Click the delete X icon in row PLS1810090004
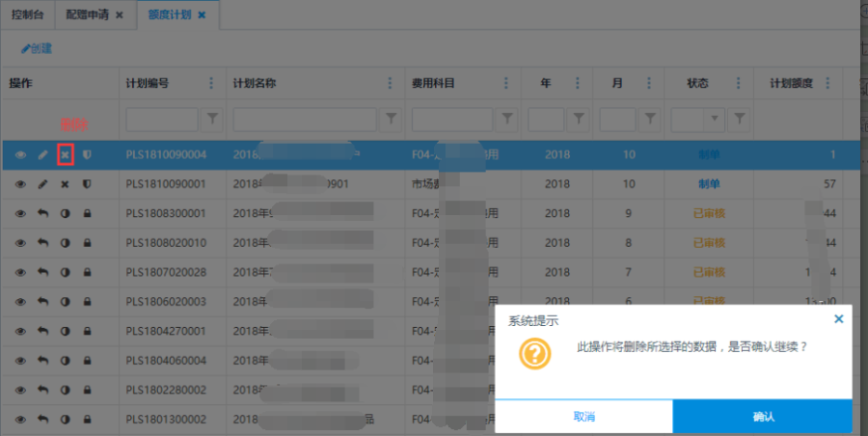 click(x=65, y=154)
